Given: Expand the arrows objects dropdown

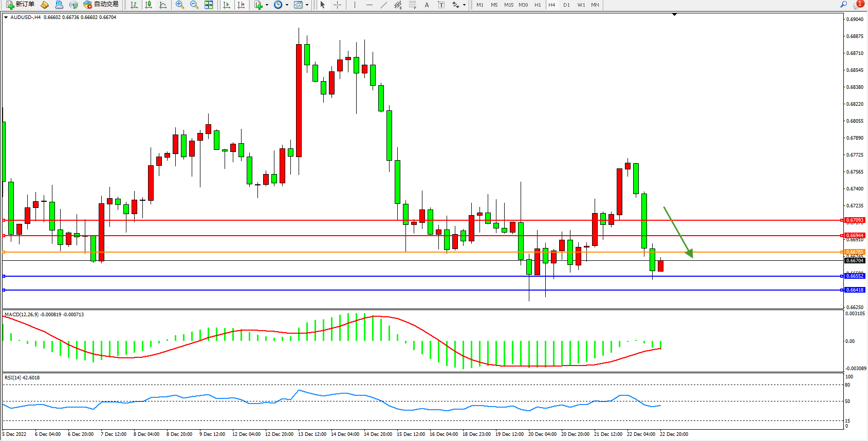Looking at the screenshot, I should [464, 5].
